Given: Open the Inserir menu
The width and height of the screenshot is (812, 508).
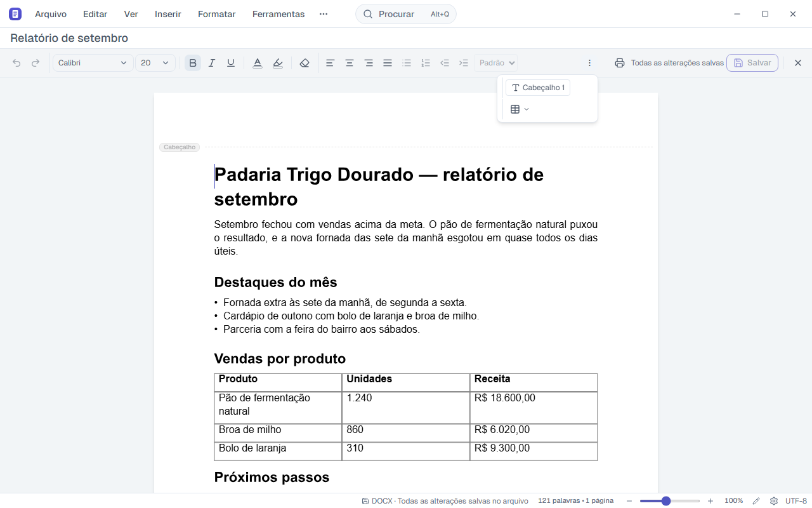Looking at the screenshot, I should (x=168, y=14).
